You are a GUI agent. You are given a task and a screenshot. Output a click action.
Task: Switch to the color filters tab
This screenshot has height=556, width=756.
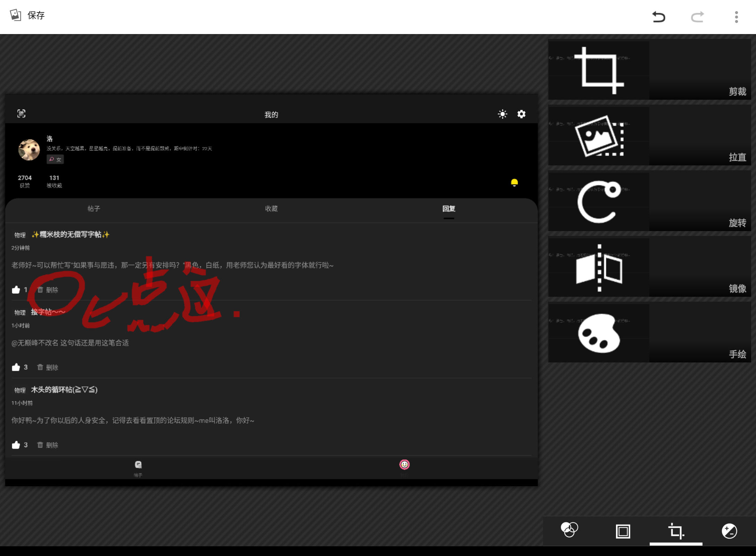coord(569,531)
